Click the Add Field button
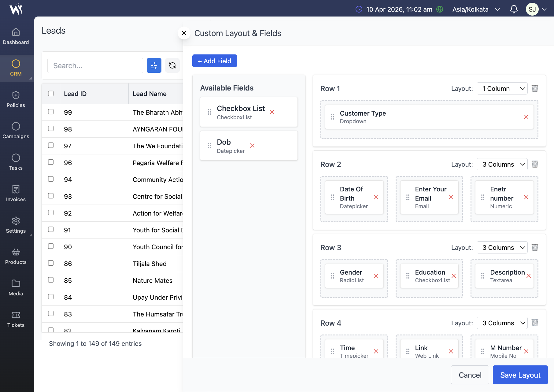The width and height of the screenshot is (554, 392). point(214,61)
